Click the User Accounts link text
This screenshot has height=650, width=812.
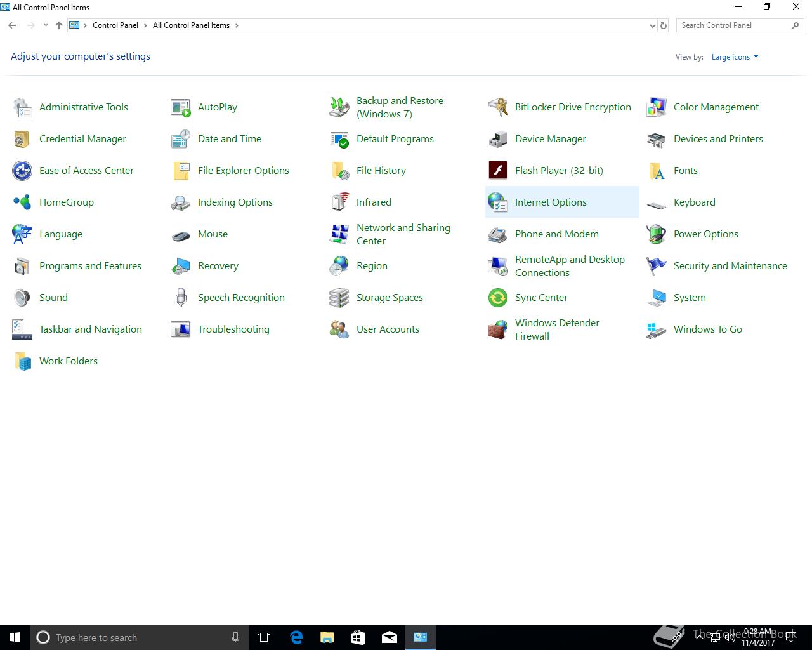click(x=388, y=329)
